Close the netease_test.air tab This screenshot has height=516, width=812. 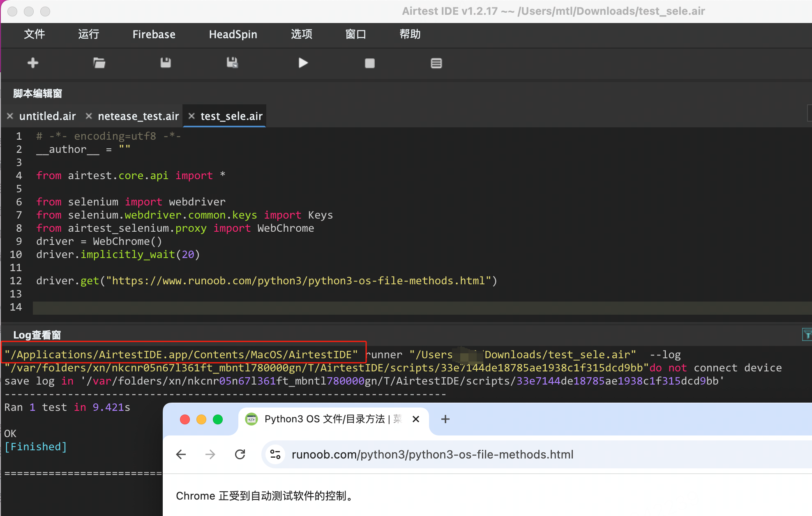click(x=89, y=116)
